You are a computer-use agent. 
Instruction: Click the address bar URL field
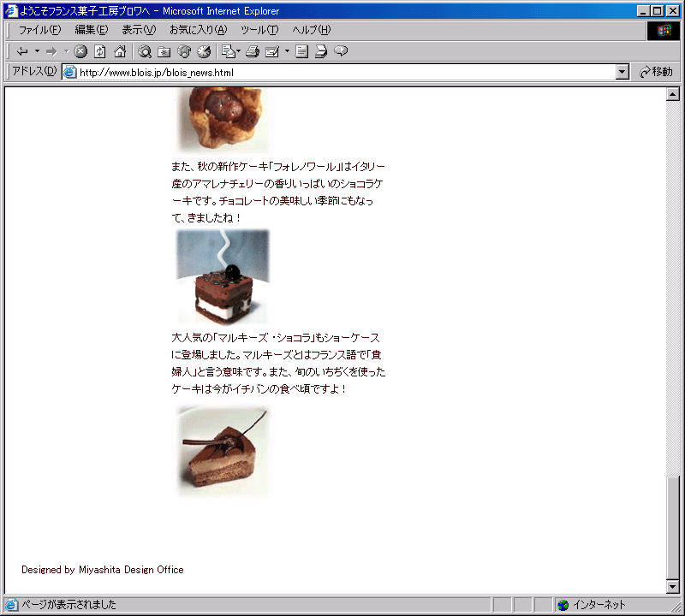coord(346,73)
